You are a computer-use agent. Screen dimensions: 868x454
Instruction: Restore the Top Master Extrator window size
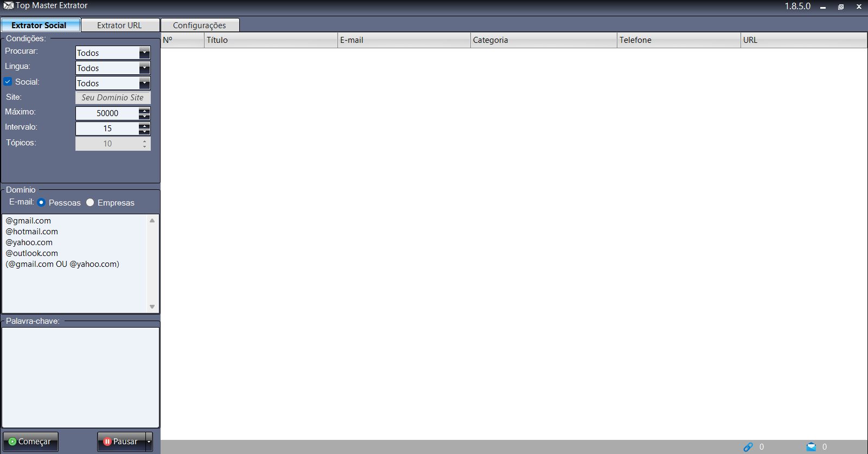coord(841,7)
